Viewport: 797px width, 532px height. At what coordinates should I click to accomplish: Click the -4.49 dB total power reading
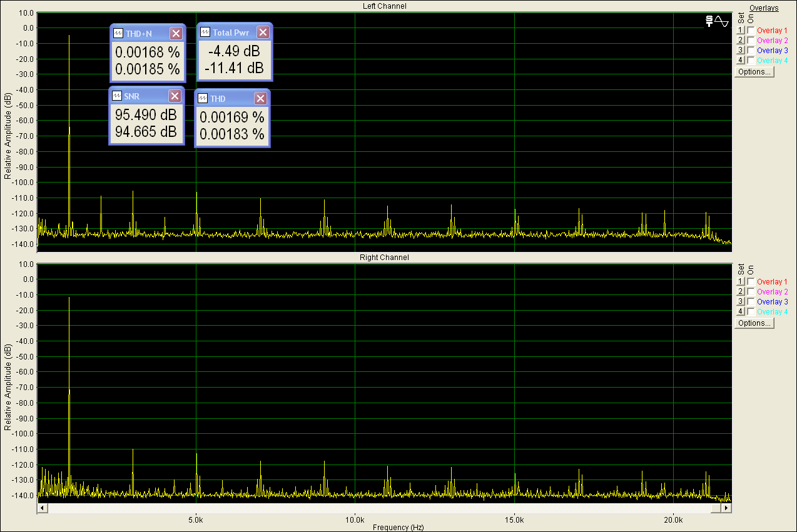234,52
